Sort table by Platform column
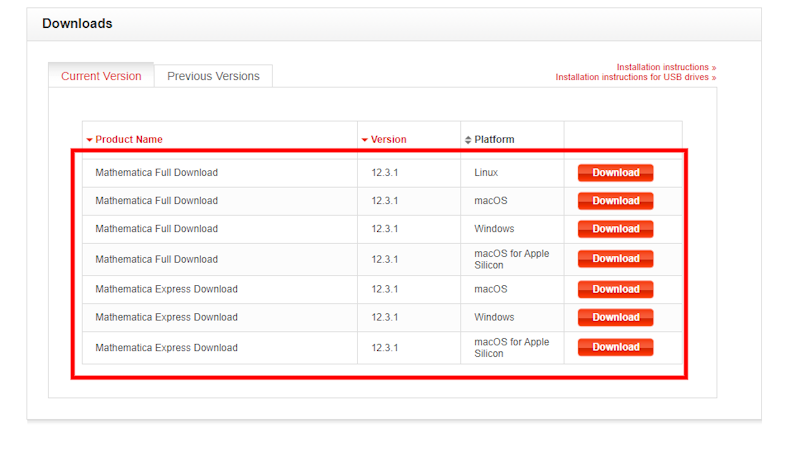Image resolution: width=800 pixels, height=457 pixels. [x=494, y=140]
